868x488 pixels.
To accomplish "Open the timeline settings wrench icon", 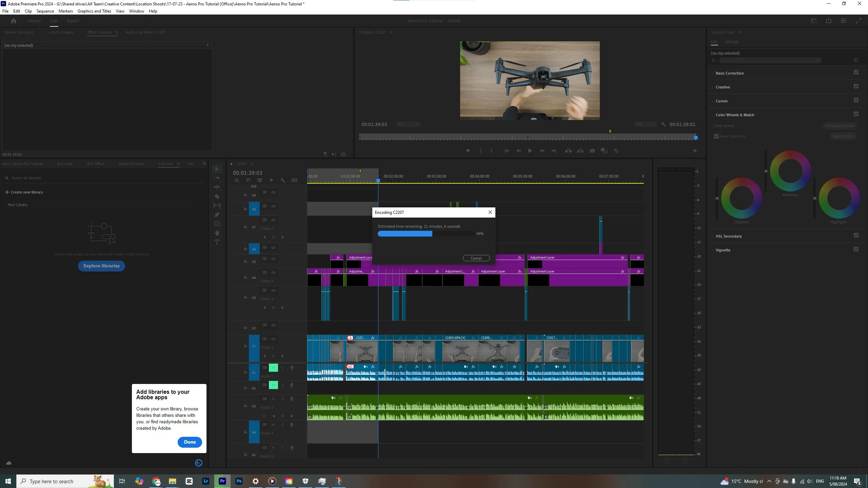I will click(x=282, y=180).
